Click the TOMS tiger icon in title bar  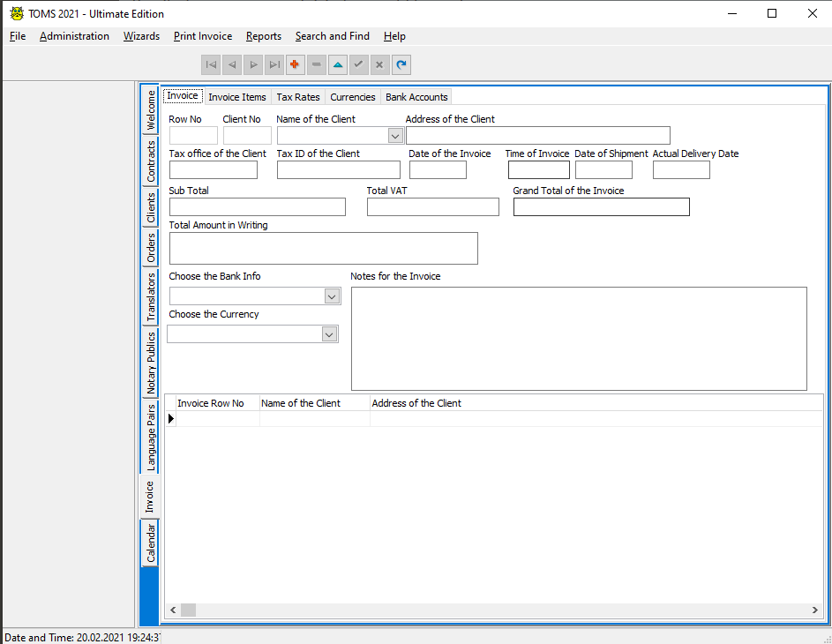(15, 13)
